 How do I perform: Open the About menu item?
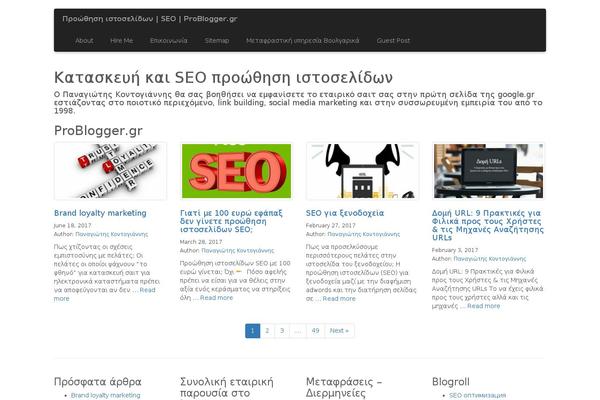click(84, 41)
